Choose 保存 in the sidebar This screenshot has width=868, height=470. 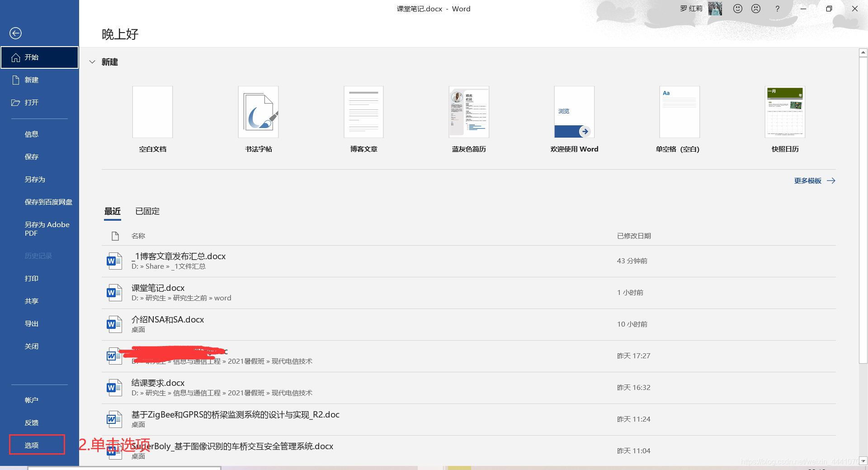[x=39, y=157]
